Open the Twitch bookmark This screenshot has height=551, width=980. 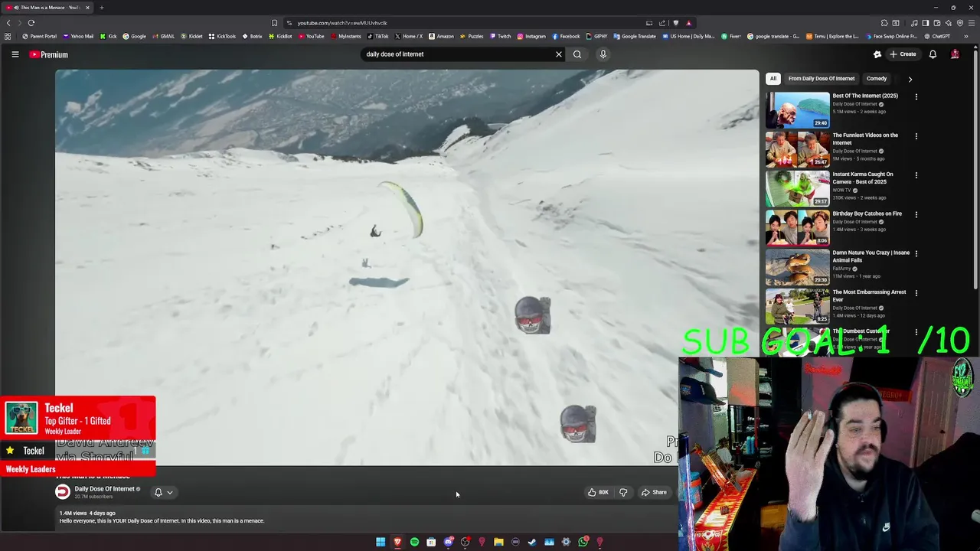[x=500, y=36]
